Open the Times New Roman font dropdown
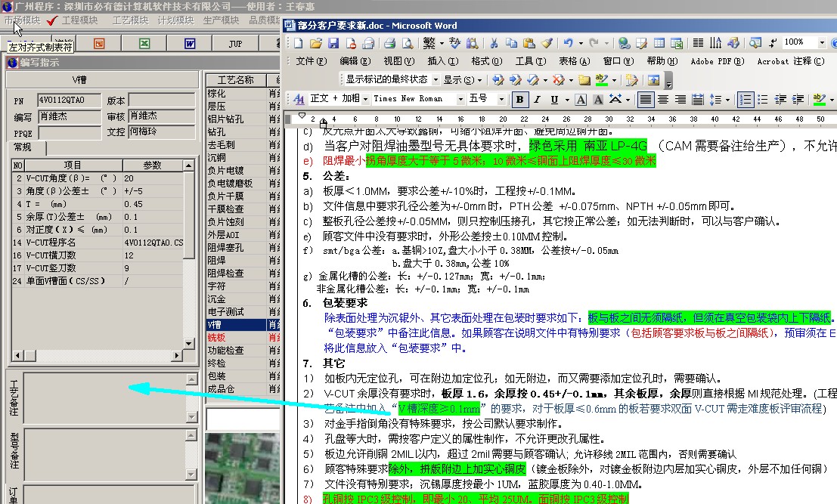The image size is (837, 504). [460, 99]
